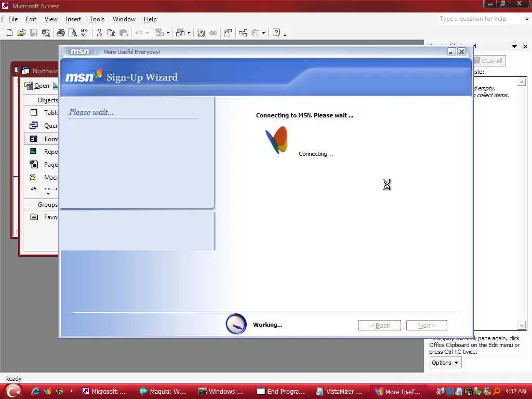Click the Microsoft Access Help question icon
Screen dimensions: 532x399
point(276,33)
